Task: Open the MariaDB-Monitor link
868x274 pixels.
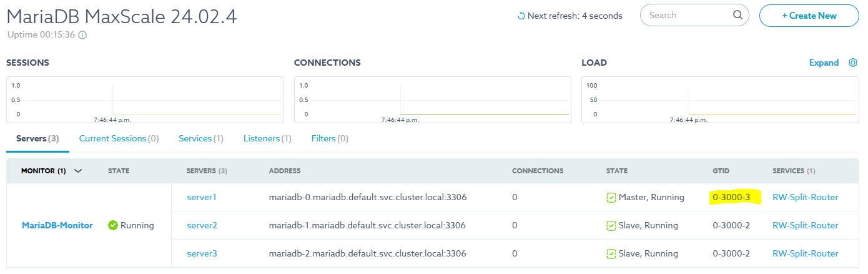Action: coord(57,225)
